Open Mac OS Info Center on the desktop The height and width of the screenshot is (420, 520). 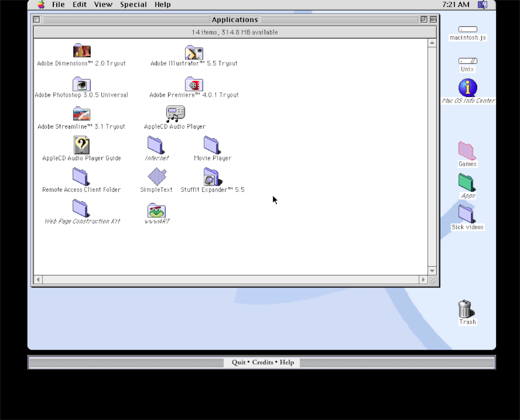(467, 88)
